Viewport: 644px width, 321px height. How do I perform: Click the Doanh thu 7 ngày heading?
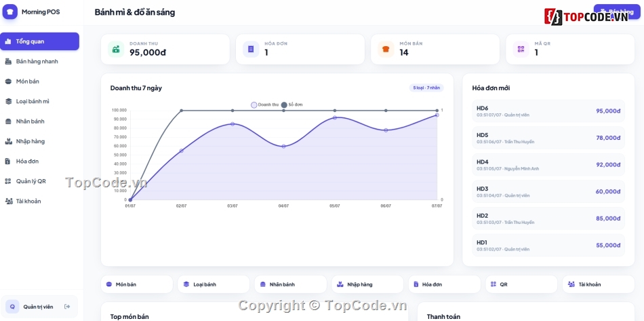[136, 88]
